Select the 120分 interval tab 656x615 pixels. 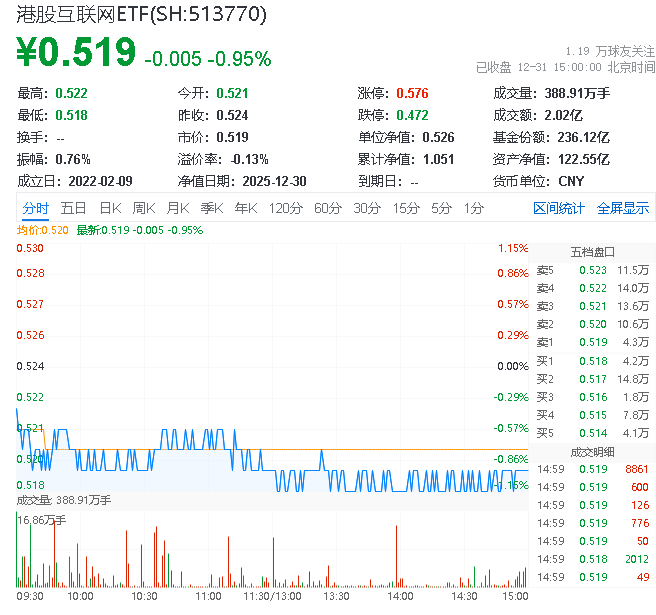point(285,208)
